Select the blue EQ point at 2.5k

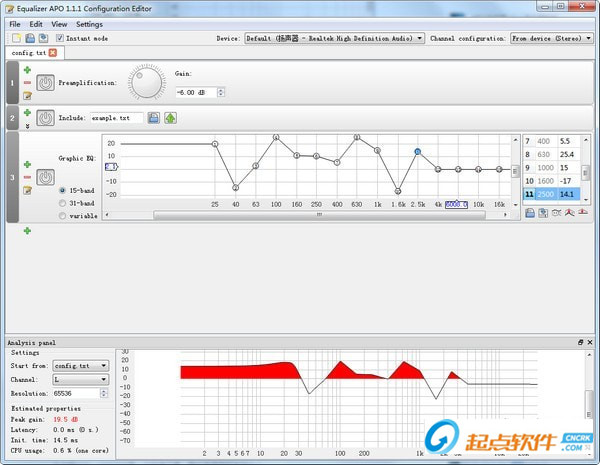(x=417, y=152)
